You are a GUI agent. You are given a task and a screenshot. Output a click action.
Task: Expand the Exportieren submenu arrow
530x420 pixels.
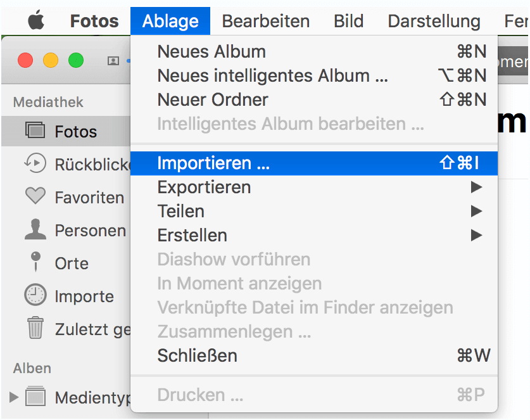(476, 187)
